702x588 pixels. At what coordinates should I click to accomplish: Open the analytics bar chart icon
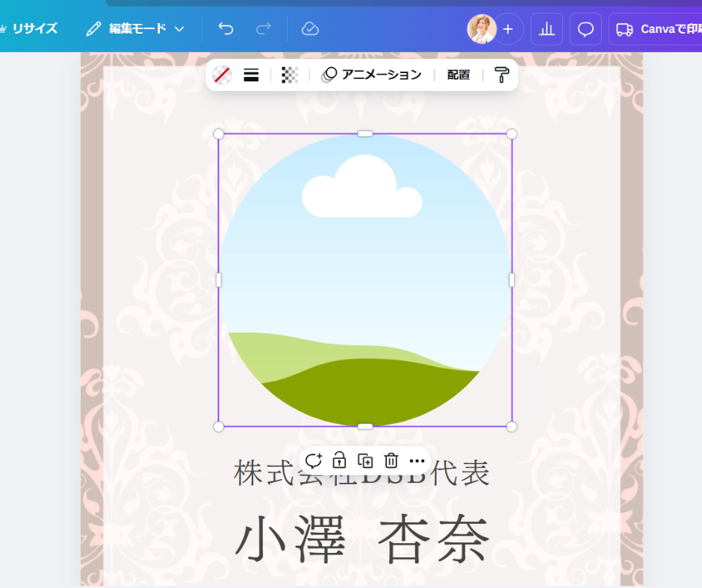pyautogui.click(x=547, y=29)
